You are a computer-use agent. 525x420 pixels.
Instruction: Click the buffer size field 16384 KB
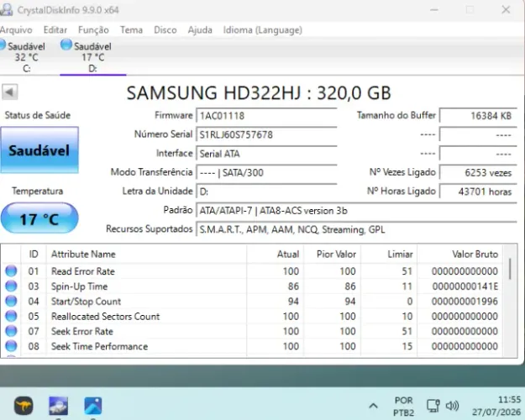click(478, 116)
